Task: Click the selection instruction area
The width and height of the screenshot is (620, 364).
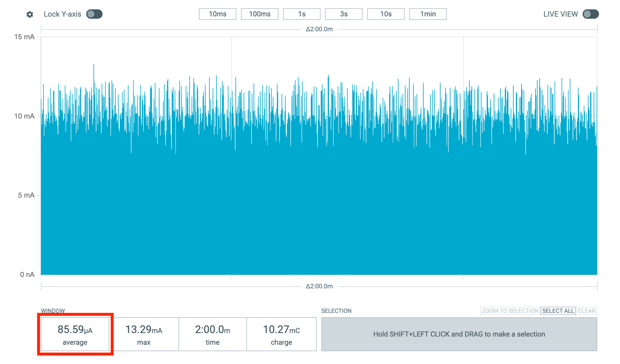Action: pyautogui.click(x=459, y=334)
